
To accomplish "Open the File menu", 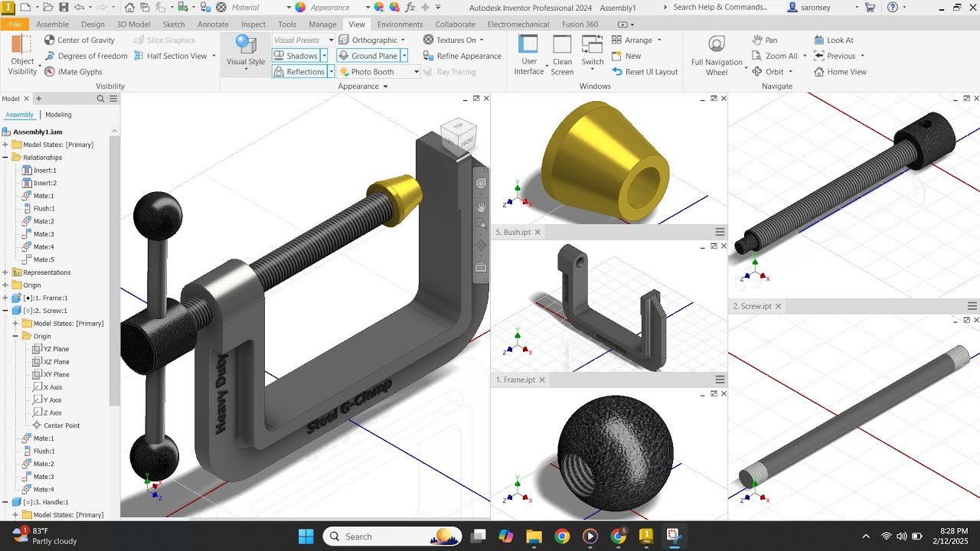I will [x=15, y=24].
